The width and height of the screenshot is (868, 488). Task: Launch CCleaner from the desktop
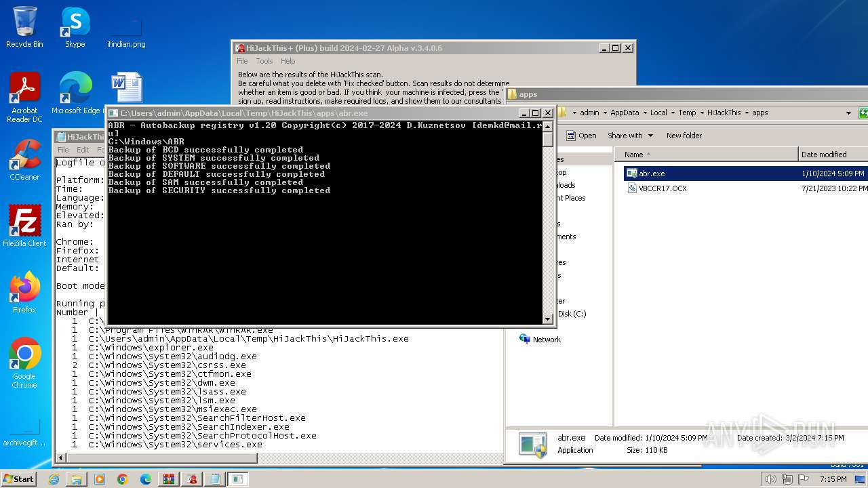(24, 160)
